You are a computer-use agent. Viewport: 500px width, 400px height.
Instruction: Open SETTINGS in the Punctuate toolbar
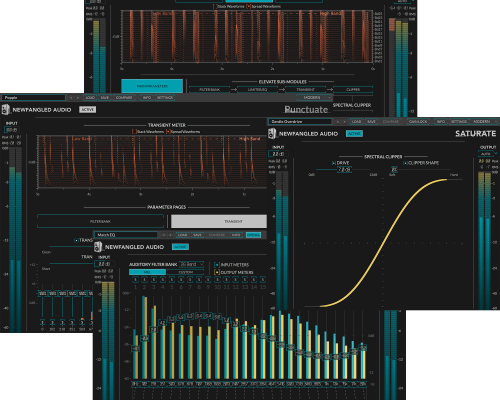pos(165,98)
